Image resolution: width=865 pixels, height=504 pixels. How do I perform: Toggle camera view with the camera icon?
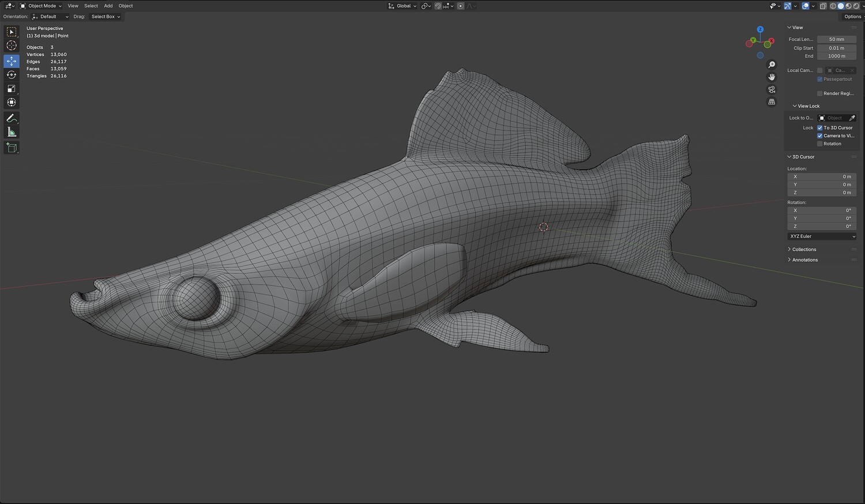click(772, 89)
